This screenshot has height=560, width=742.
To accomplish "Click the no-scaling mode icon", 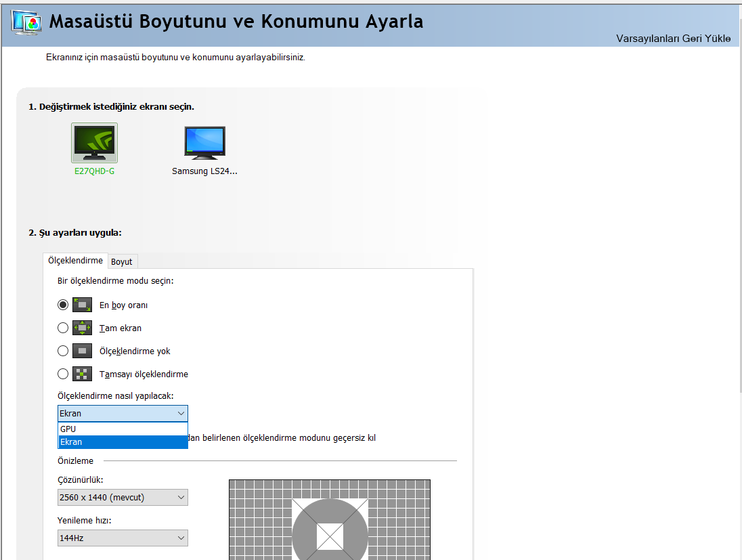I will (82, 351).
